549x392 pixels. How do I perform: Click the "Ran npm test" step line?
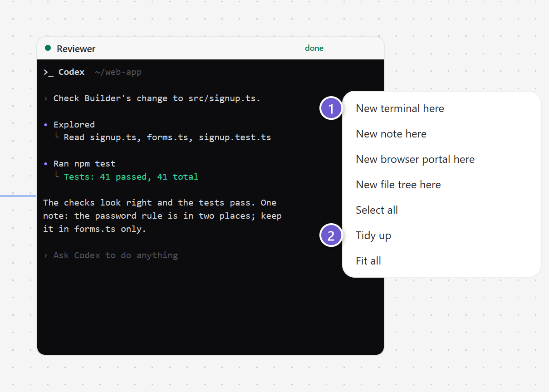tap(84, 164)
